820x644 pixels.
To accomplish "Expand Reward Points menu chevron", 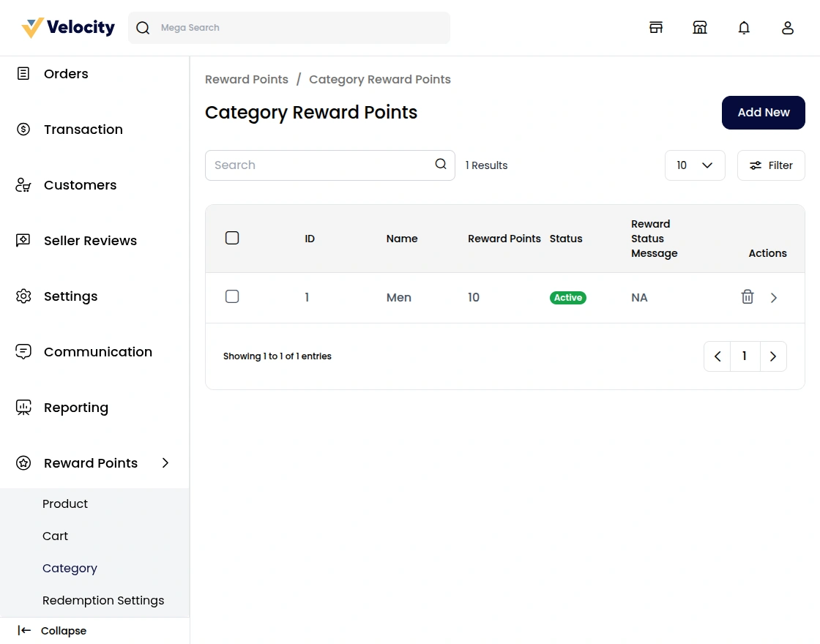I will 165,463.
